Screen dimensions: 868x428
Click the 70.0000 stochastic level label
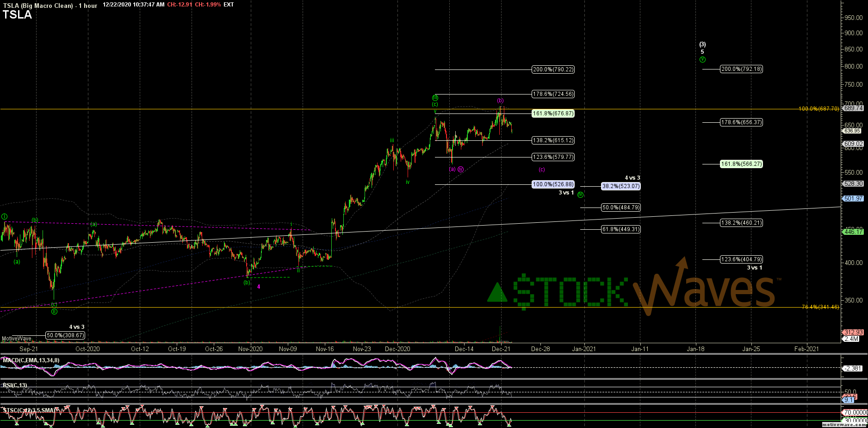[855, 412]
